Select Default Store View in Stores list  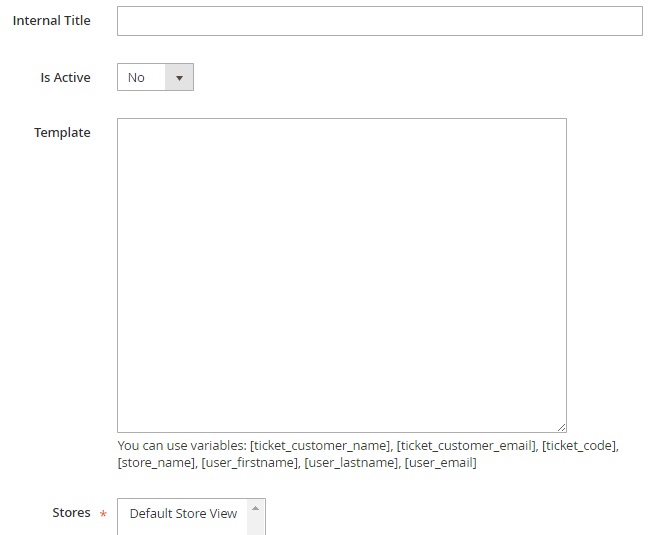click(183, 513)
